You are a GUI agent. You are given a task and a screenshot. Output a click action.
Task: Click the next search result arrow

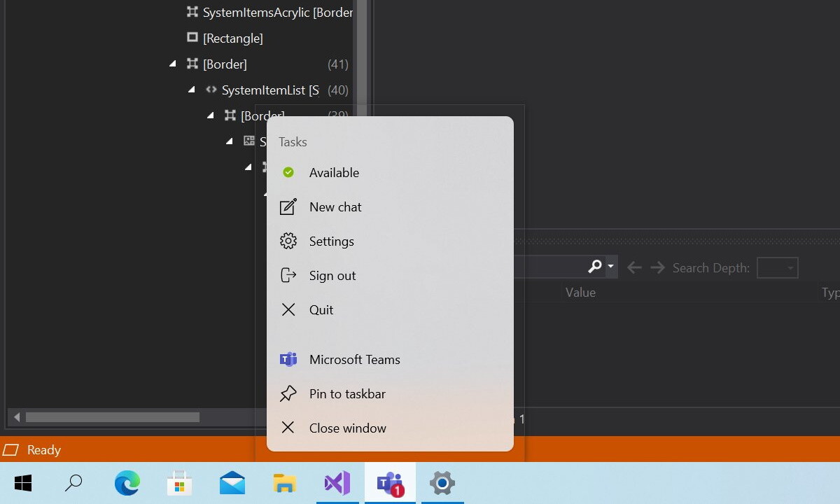[x=657, y=267]
